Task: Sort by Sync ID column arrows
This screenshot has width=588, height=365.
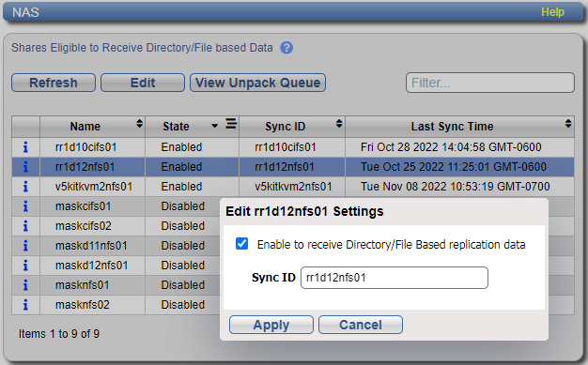Action: pos(339,124)
